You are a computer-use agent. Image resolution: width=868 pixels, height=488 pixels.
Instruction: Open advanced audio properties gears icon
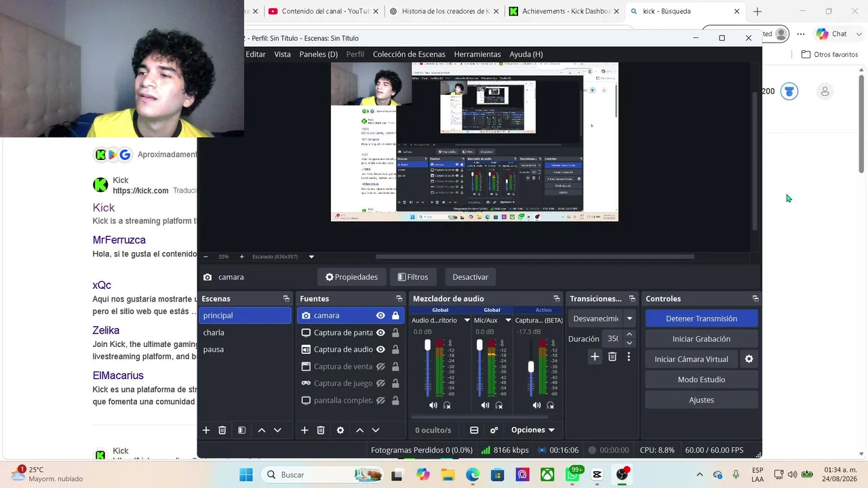(494, 430)
